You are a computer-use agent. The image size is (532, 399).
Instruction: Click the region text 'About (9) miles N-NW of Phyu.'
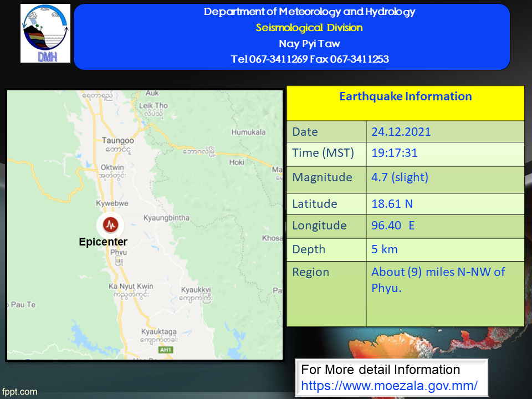pos(438,280)
